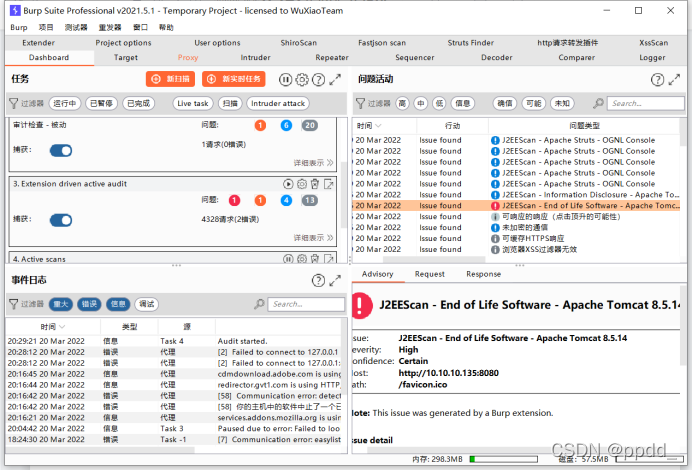
Task: Select the 'Audit started.' event log row
Action: 174,341
